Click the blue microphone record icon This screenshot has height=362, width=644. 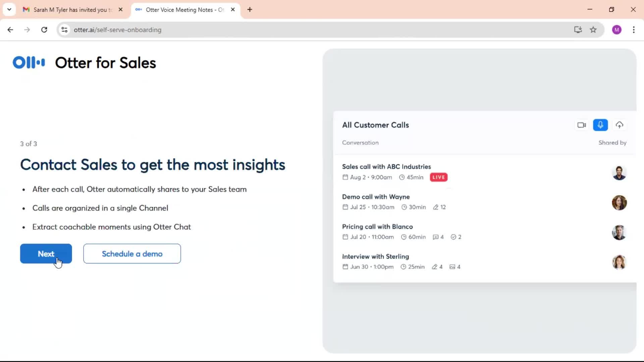(600, 125)
